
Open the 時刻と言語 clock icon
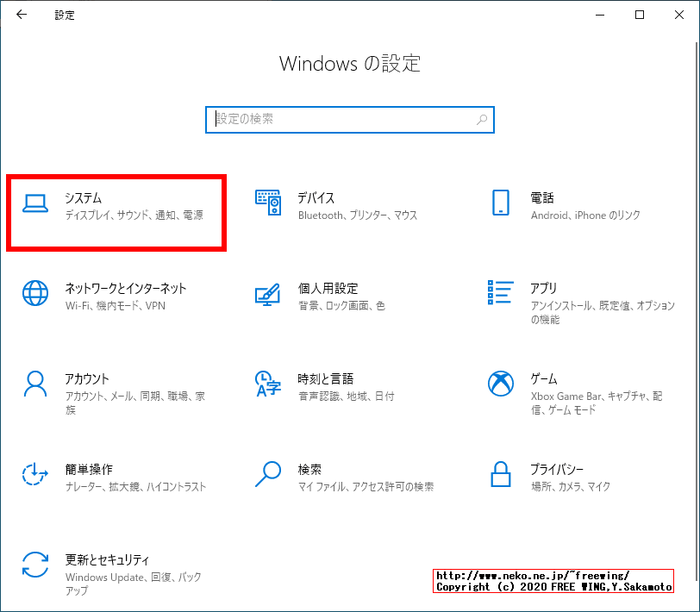[x=268, y=384]
